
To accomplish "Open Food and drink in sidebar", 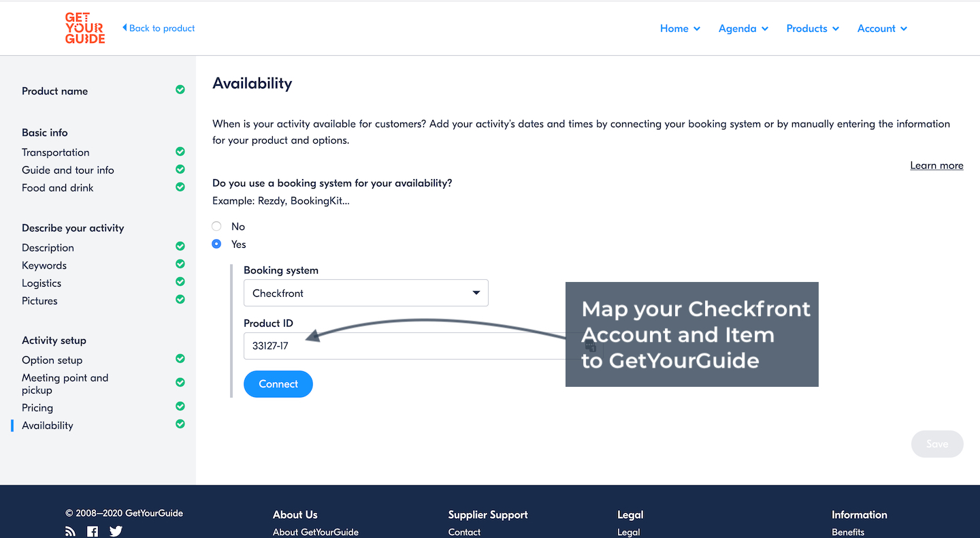I will coord(58,188).
